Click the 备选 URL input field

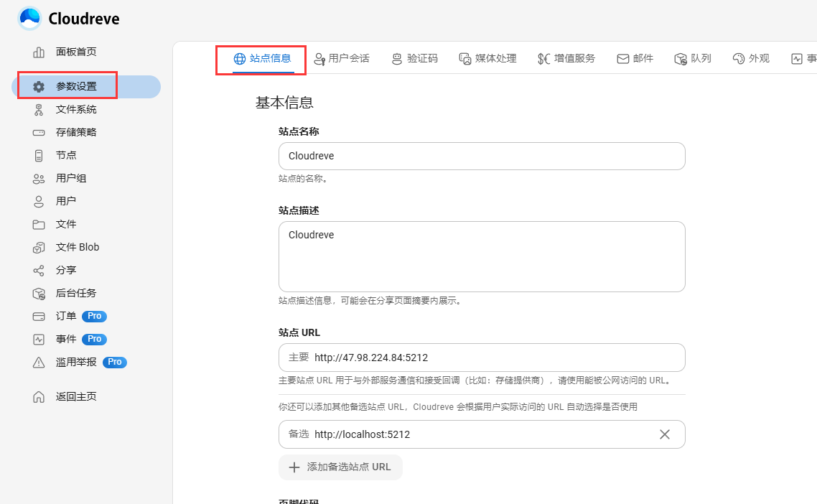click(x=482, y=434)
